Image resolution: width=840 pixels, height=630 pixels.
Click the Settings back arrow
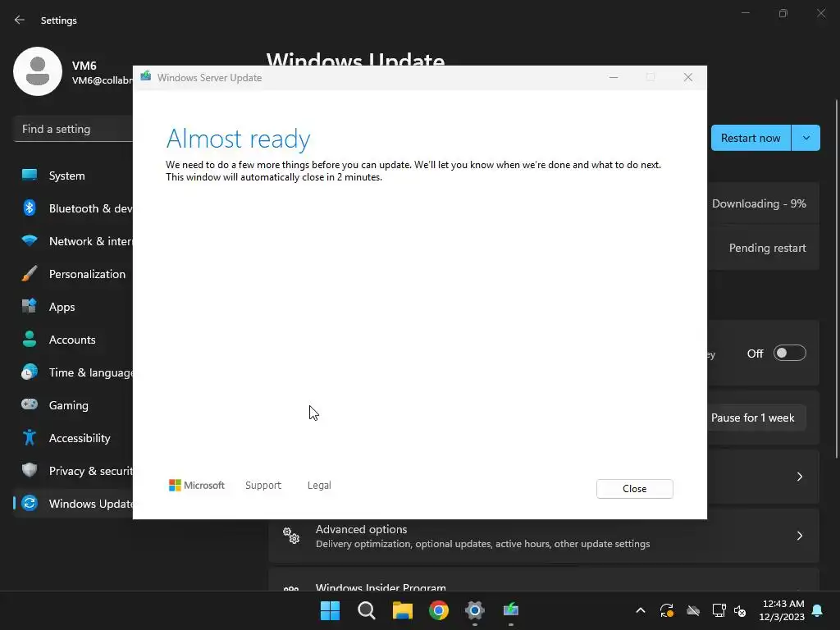point(20,20)
